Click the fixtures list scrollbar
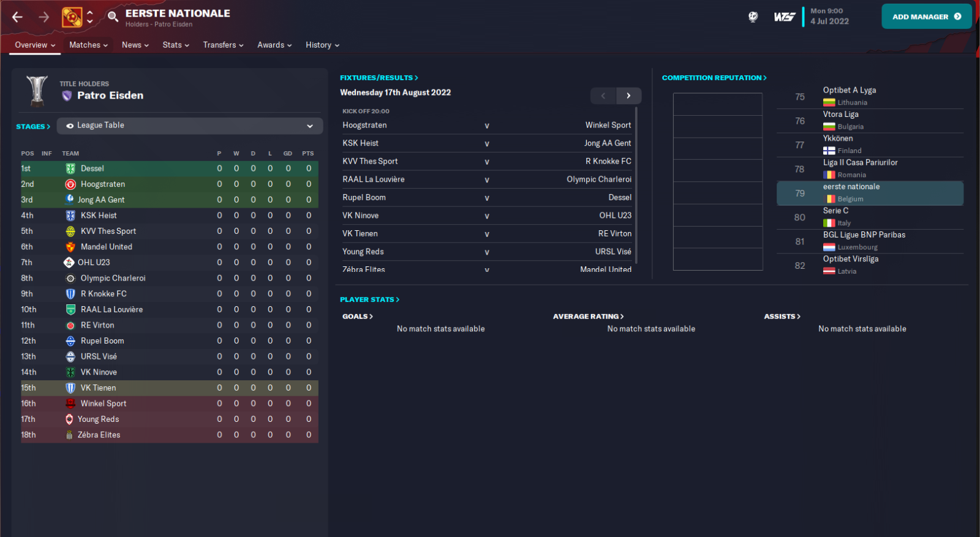The height and width of the screenshot is (537, 980). pyautogui.click(x=636, y=186)
